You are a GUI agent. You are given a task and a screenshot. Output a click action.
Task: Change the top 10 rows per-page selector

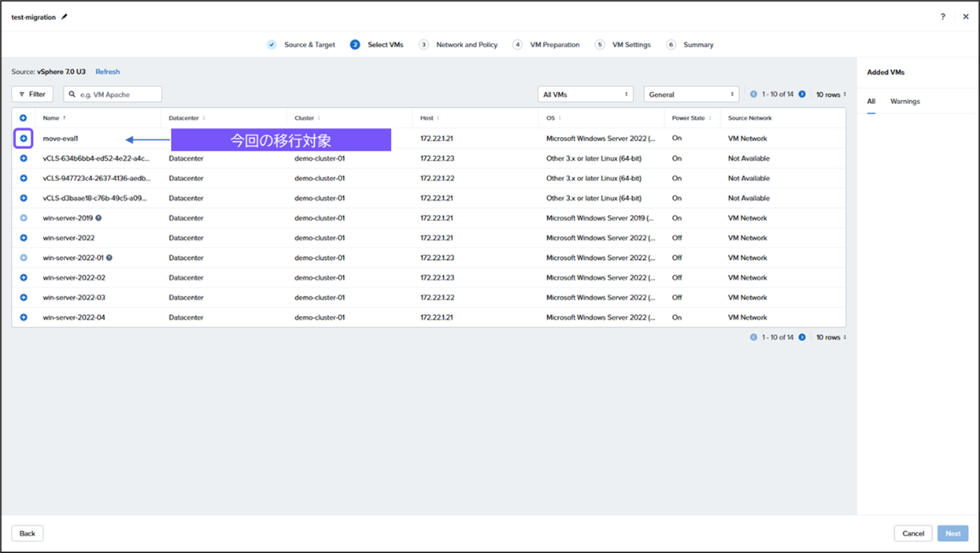pos(831,94)
